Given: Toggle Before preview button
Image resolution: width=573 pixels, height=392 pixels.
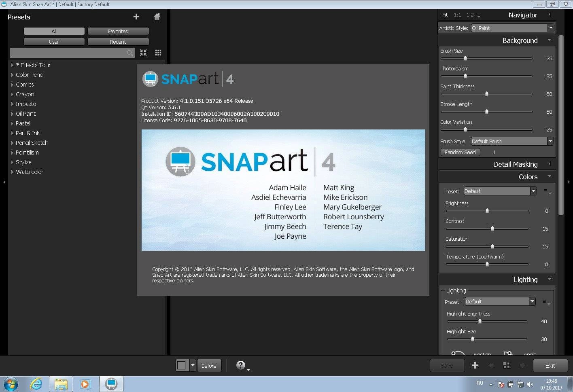Looking at the screenshot, I should [x=209, y=366].
